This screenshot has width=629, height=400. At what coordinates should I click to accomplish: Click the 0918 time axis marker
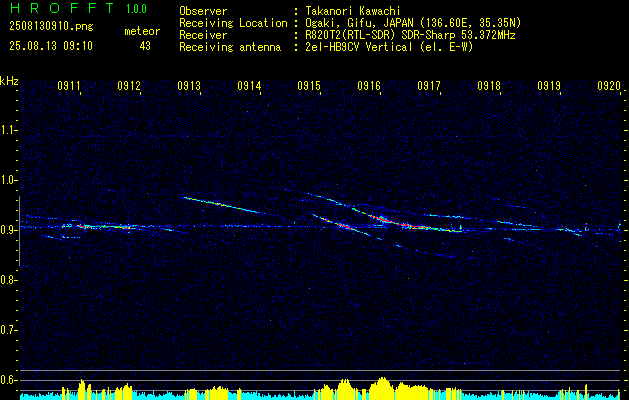click(489, 85)
